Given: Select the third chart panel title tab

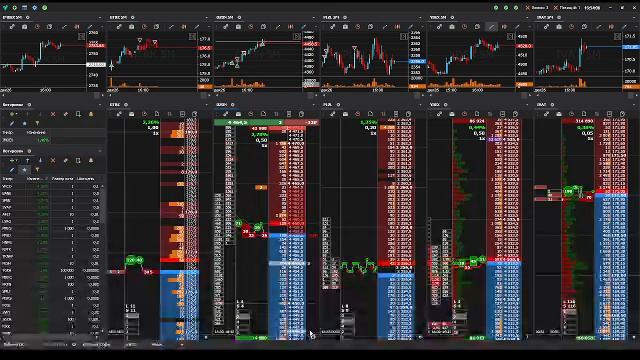Looking at the screenshot, I should (x=225, y=18).
